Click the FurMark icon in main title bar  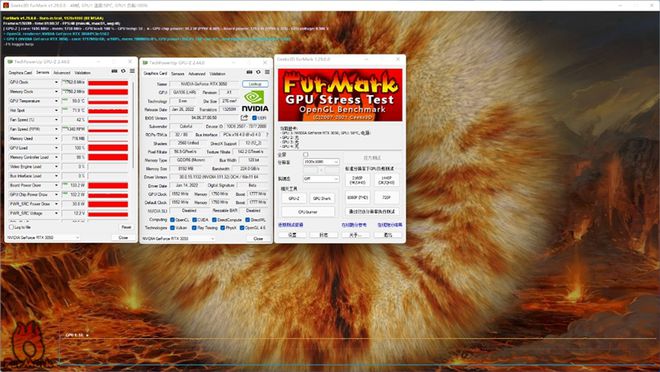point(5,5)
